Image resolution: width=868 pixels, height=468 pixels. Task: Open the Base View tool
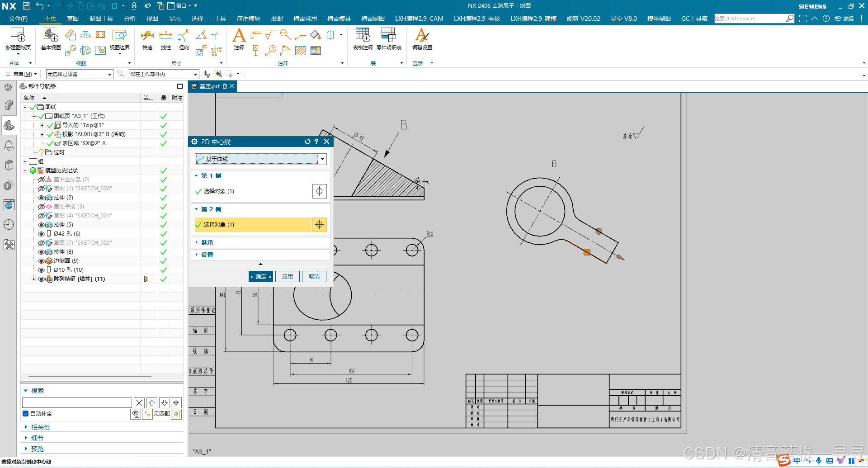[51, 35]
